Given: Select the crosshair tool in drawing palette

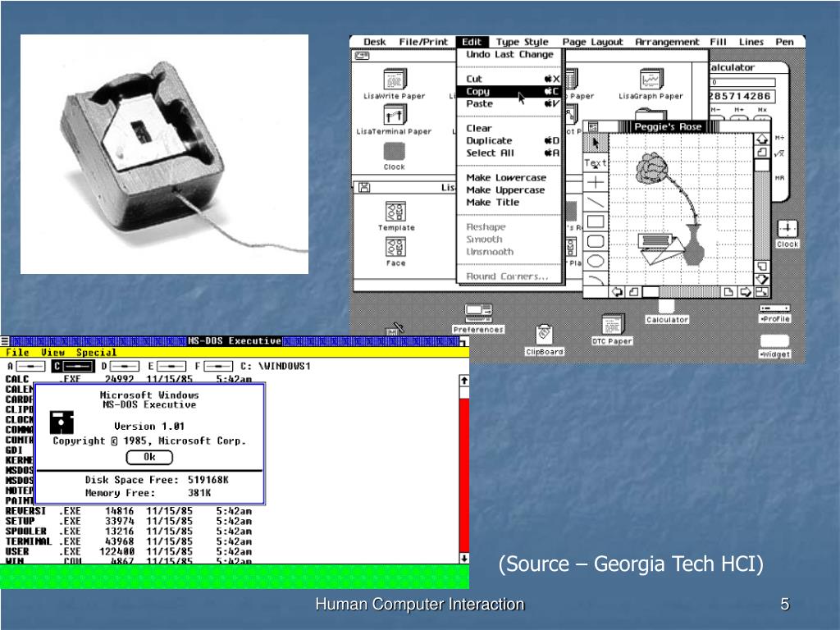Looking at the screenshot, I should 596,182.
